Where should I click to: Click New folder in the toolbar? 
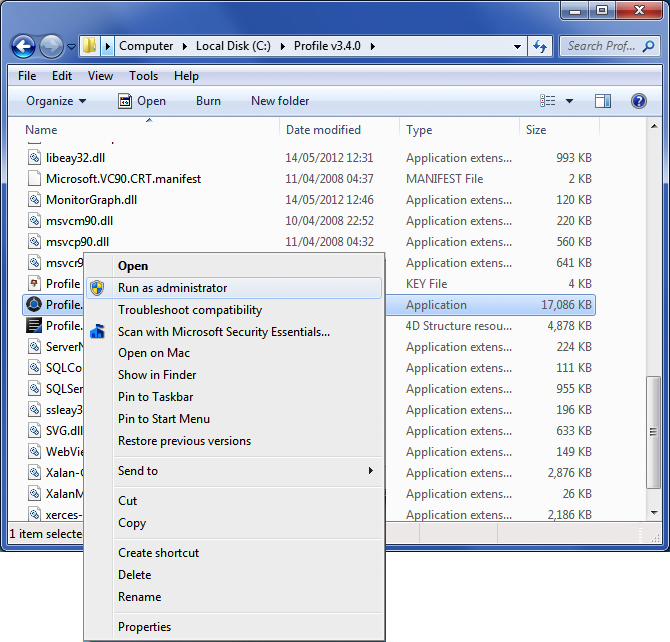pyautogui.click(x=280, y=101)
